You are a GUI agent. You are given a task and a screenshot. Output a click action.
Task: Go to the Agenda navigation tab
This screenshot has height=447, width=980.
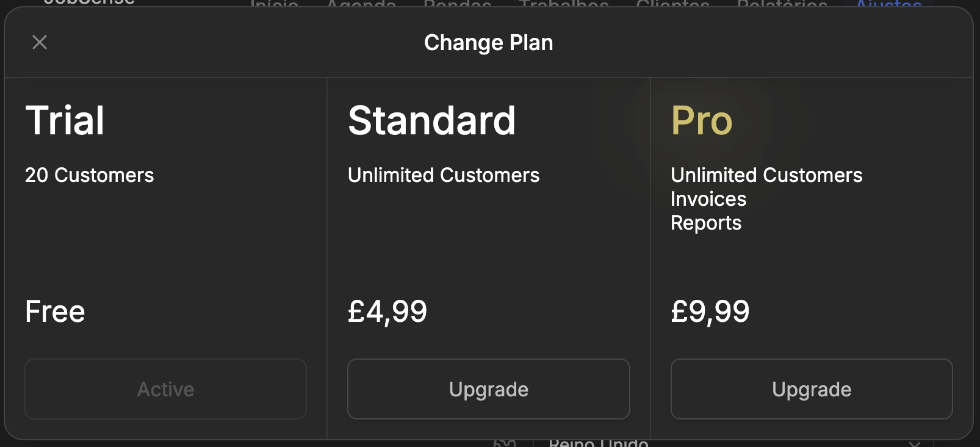tap(361, 4)
